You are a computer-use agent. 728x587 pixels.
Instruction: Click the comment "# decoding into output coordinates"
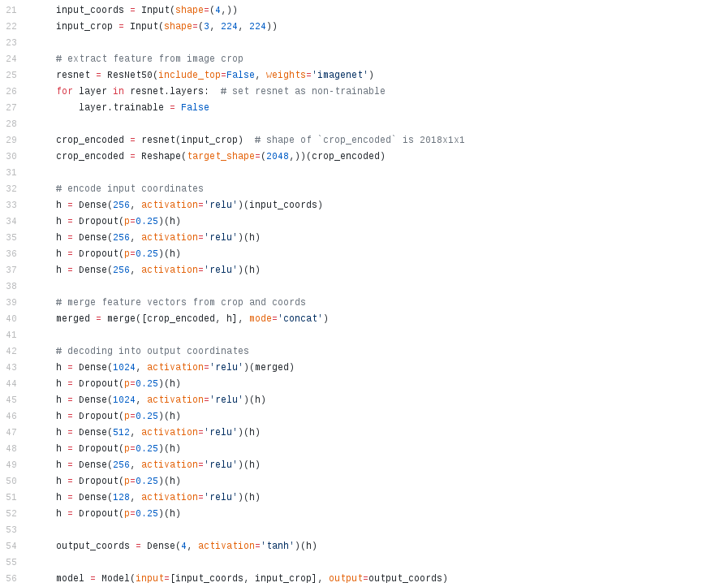[x=153, y=351]
